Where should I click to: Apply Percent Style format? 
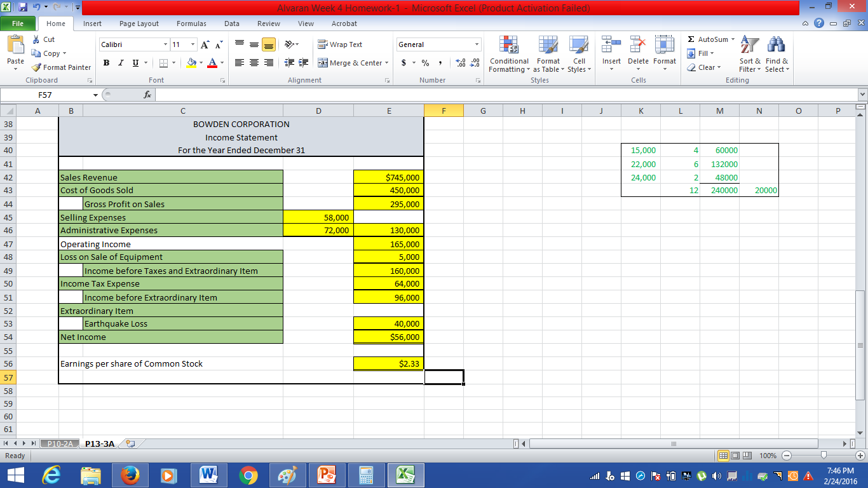pos(426,63)
